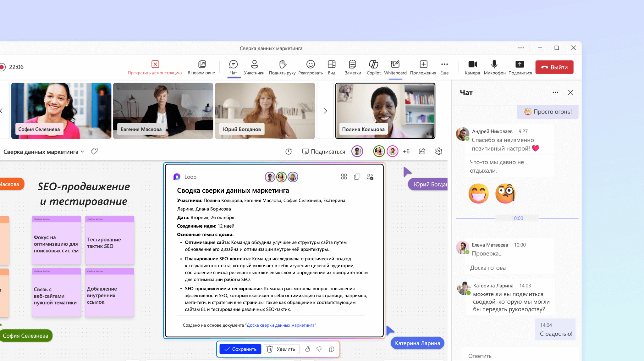Open Copilot panel
Screen dimensions: 644x361
[374, 66]
